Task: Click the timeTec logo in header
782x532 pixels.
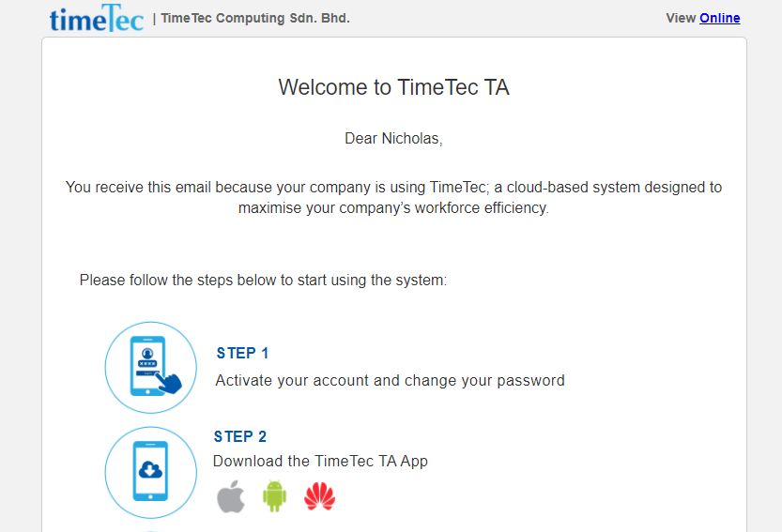Action: click(97, 19)
